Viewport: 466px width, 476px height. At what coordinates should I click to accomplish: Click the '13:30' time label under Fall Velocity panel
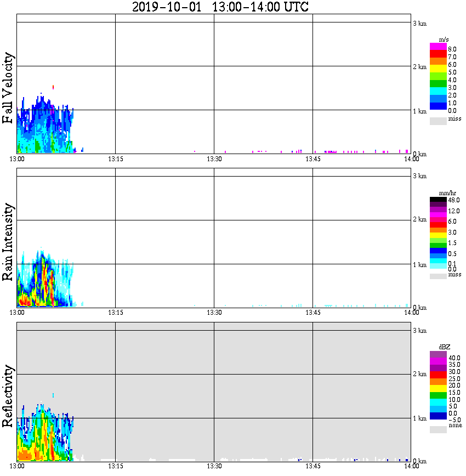tap(214, 159)
